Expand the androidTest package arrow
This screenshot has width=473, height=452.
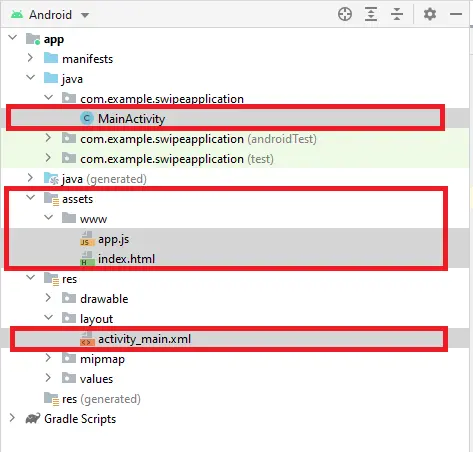click(x=48, y=138)
